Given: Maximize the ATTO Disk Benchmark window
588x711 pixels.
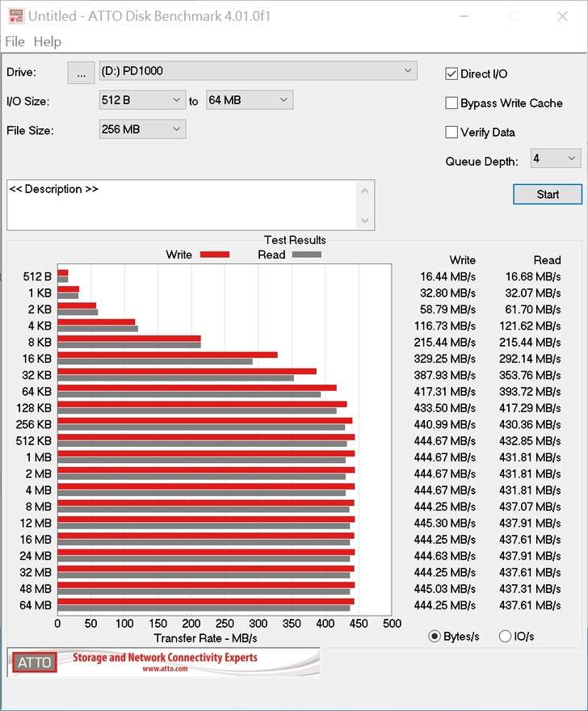Looking at the screenshot, I should [513, 16].
